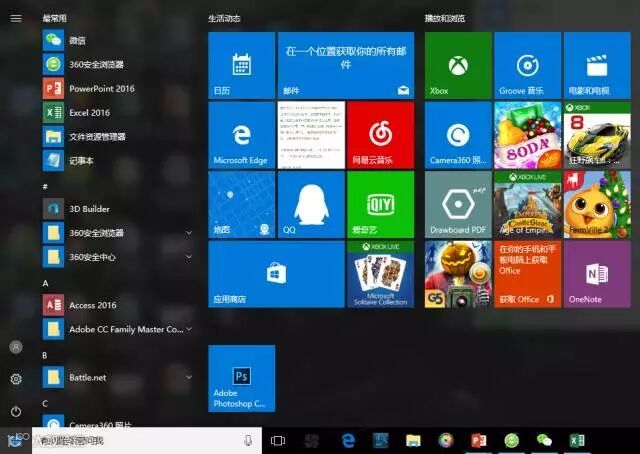Click the Power button in Start sidebar
This screenshot has height=454, width=640.
point(16,411)
